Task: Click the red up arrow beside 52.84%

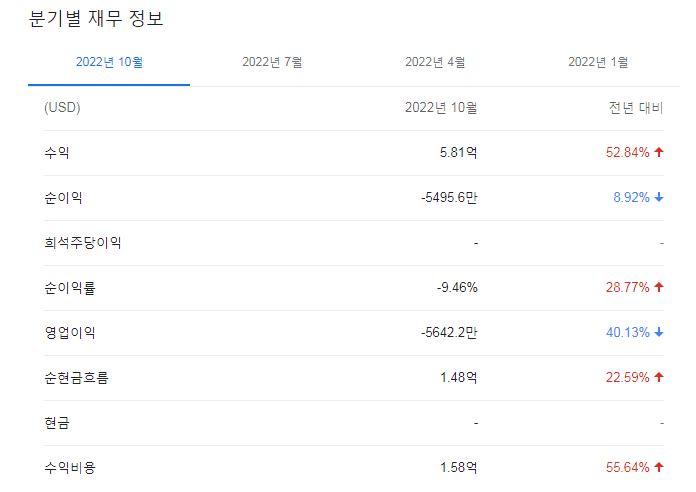Action: [x=659, y=152]
